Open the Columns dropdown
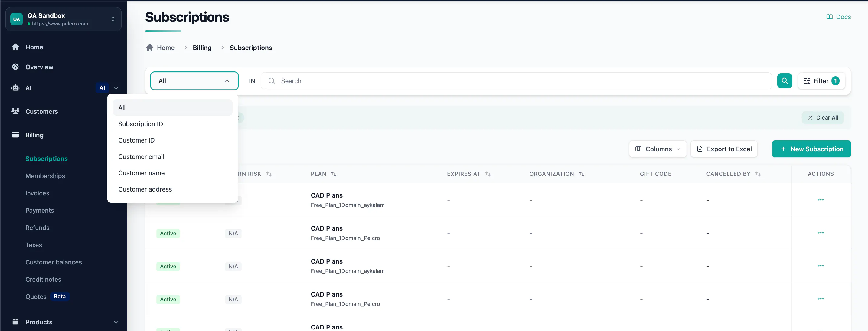 coord(658,149)
